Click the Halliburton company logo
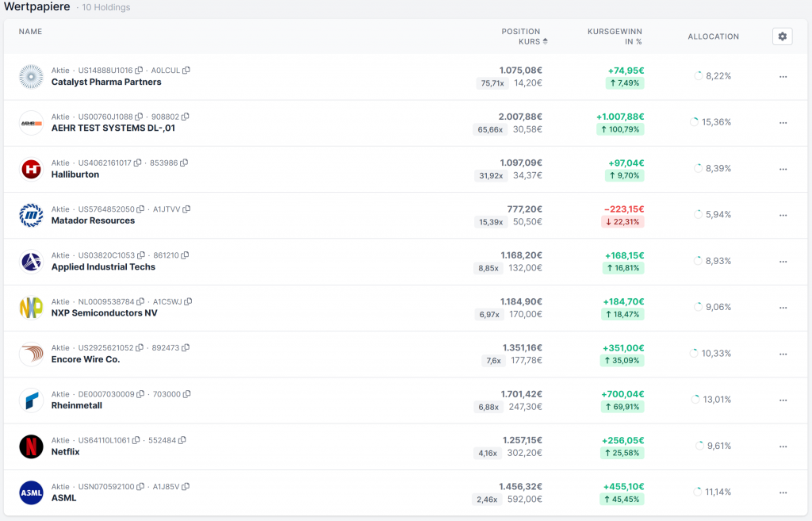 [x=31, y=169]
